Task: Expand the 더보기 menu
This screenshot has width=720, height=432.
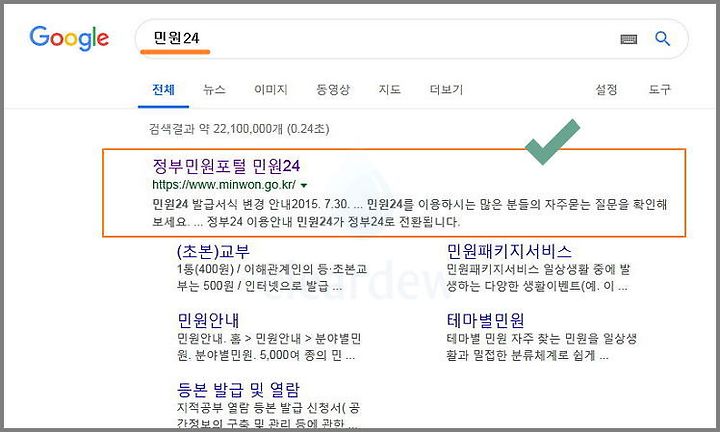Action: tap(446, 89)
